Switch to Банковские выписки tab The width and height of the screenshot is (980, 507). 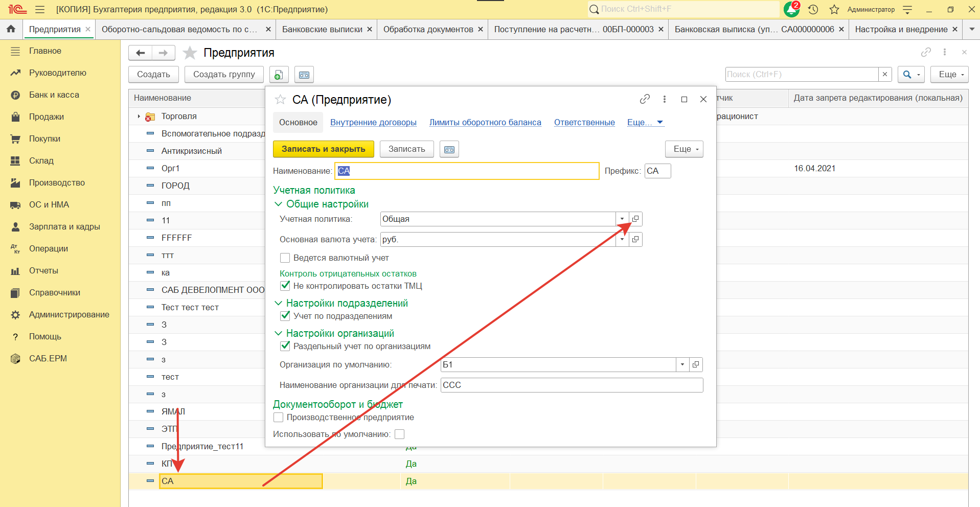[x=322, y=29]
